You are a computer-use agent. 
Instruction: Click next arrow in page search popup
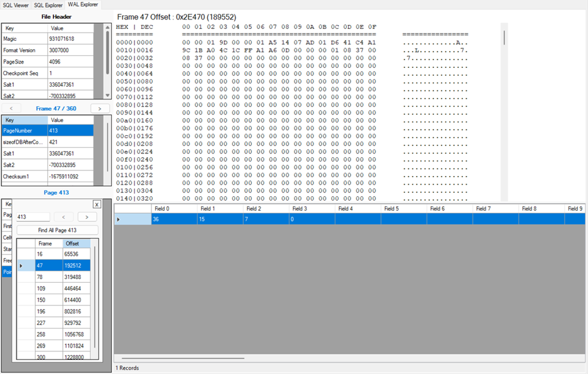87,217
